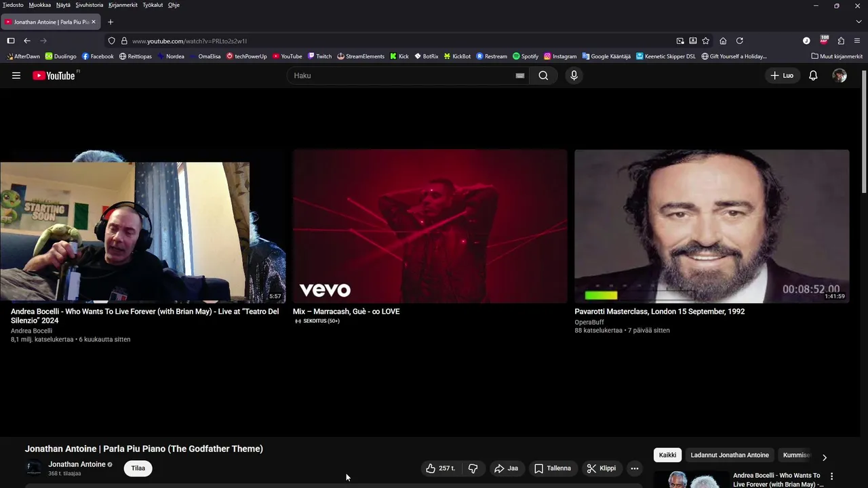Play the Andrea Bocelli Who Wants To Live Forever thumbnail

(142, 226)
